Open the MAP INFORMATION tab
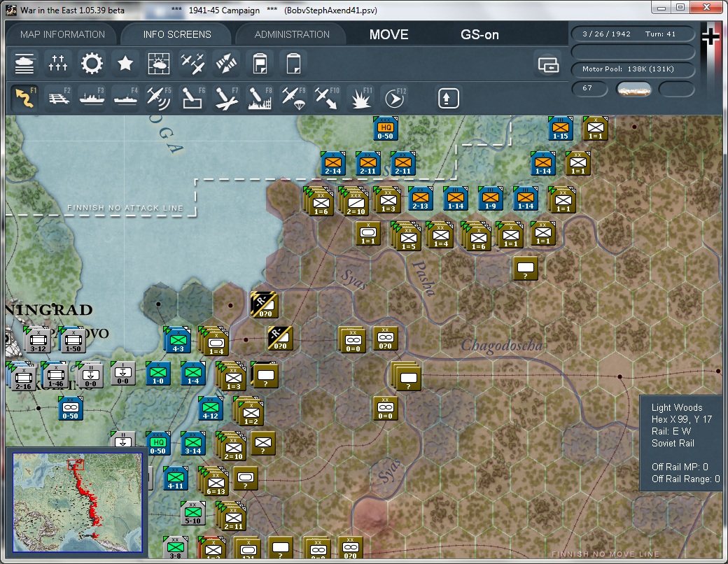This screenshot has width=728, height=564. click(63, 34)
